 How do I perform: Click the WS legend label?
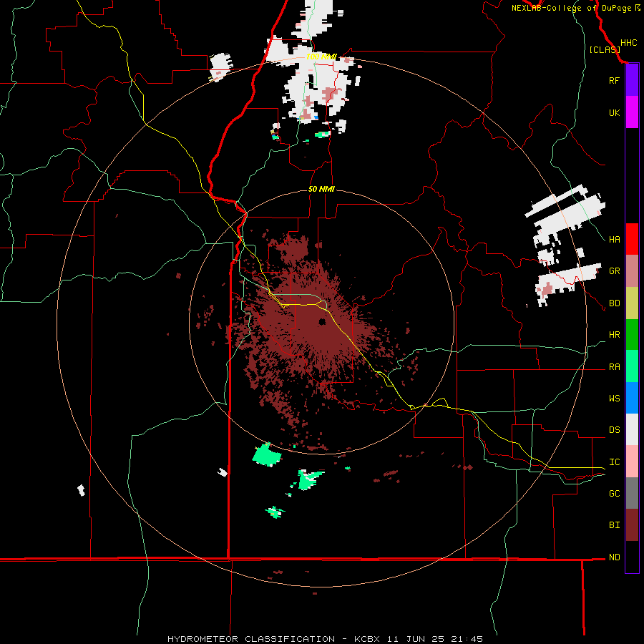coord(614,399)
